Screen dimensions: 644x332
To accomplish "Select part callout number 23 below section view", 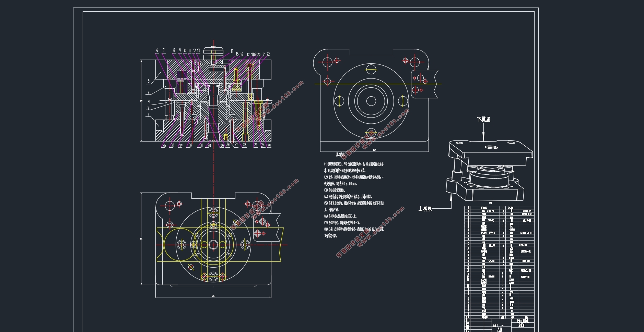I will tap(269, 146).
